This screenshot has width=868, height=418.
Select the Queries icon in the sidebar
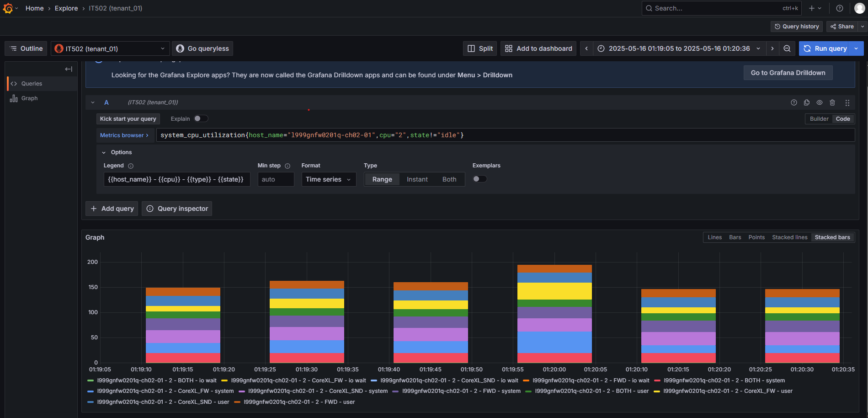point(14,83)
